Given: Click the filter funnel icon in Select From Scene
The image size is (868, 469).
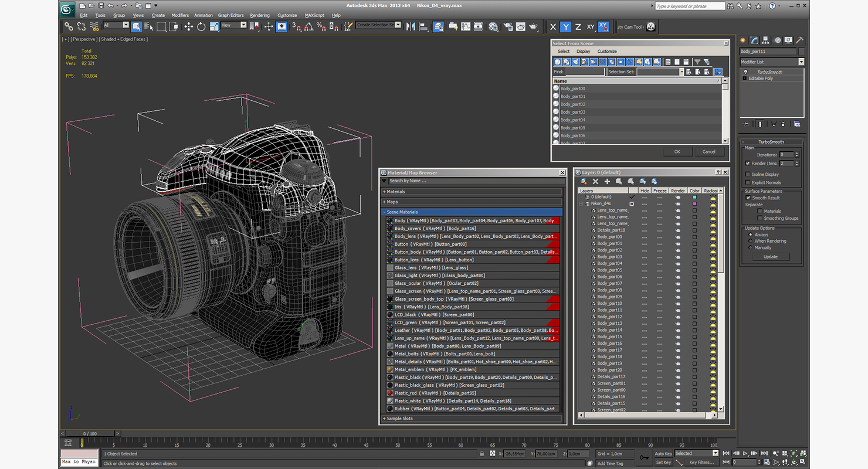Looking at the screenshot, I should [697, 62].
